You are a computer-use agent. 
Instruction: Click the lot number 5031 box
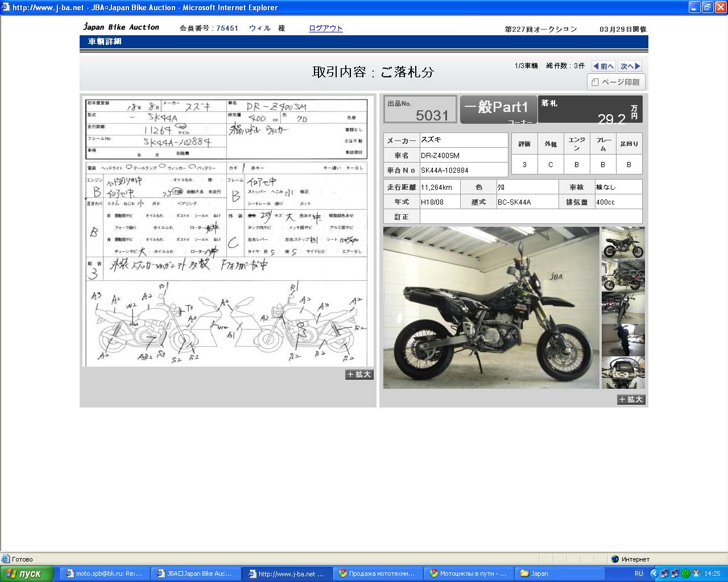pyautogui.click(x=420, y=109)
